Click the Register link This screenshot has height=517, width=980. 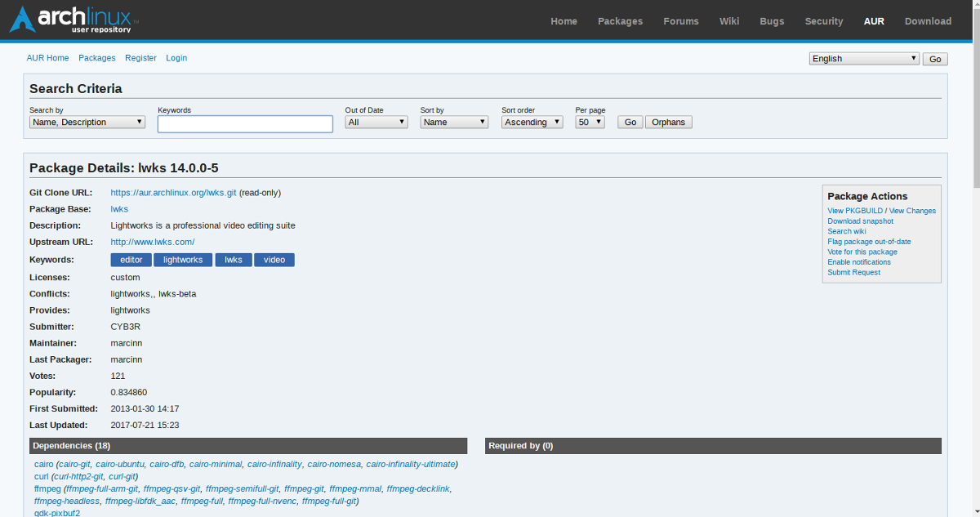tap(140, 58)
